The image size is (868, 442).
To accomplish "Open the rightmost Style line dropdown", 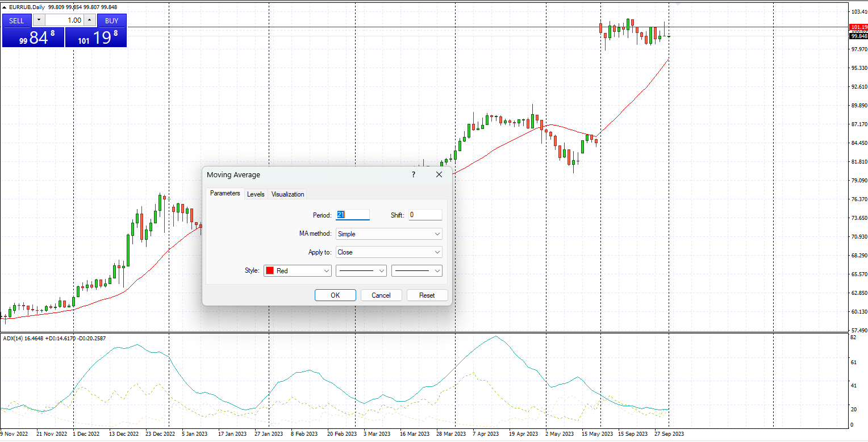I will pyautogui.click(x=416, y=271).
